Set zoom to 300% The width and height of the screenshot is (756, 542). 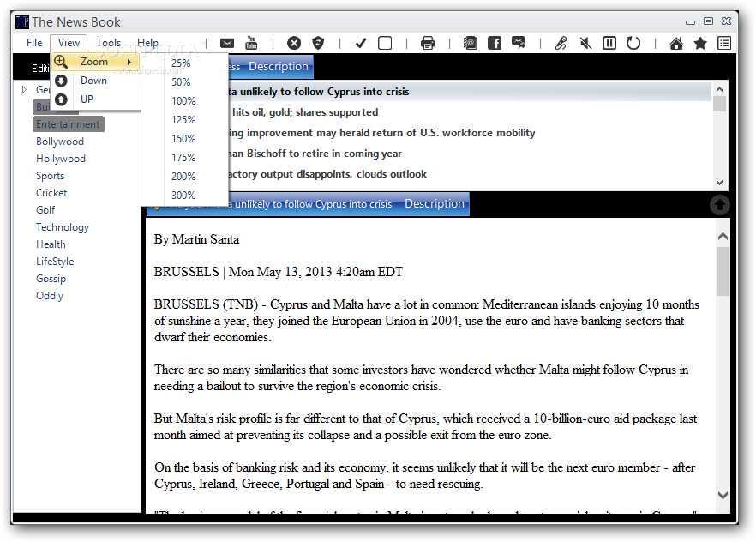(x=183, y=196)
